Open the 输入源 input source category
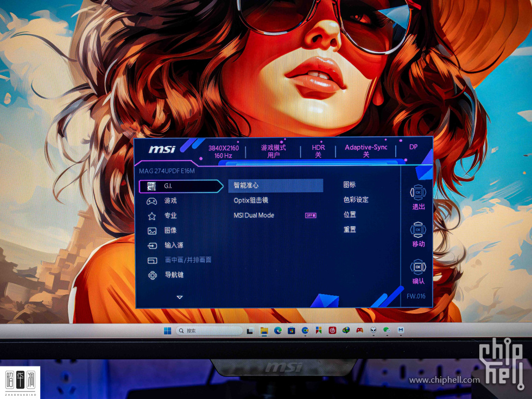 (165, 245)
